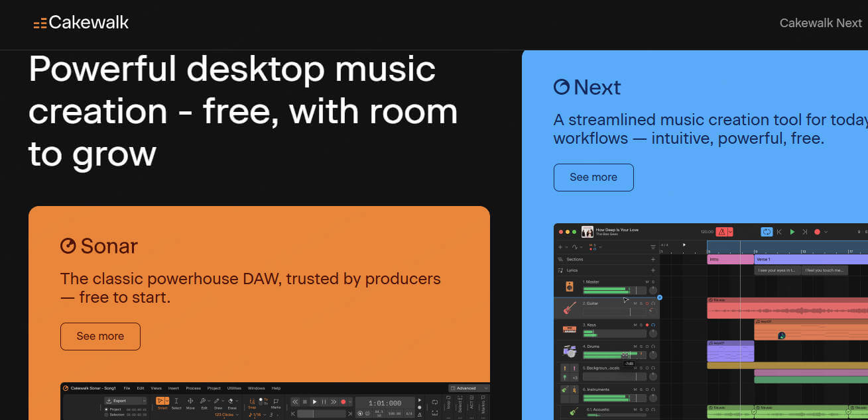Click the Instruments track volume slider
The width and height of the screenshot is (868, 420).
[615, 398]
